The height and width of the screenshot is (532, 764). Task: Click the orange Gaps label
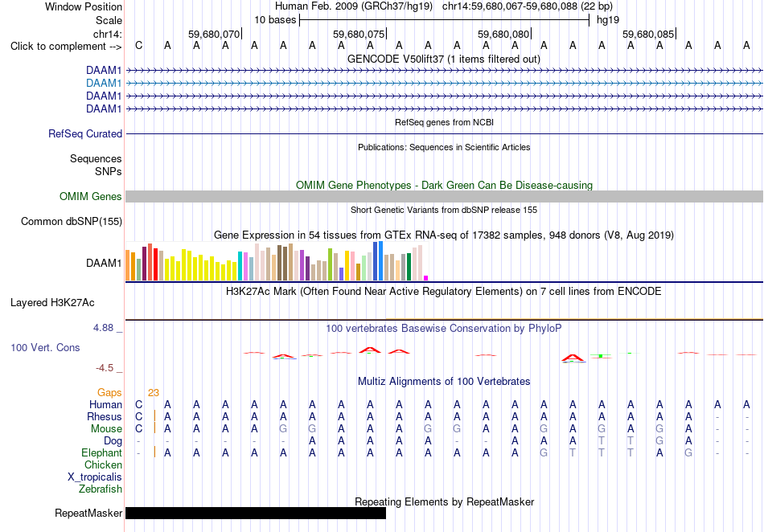(x=109, y=392)
